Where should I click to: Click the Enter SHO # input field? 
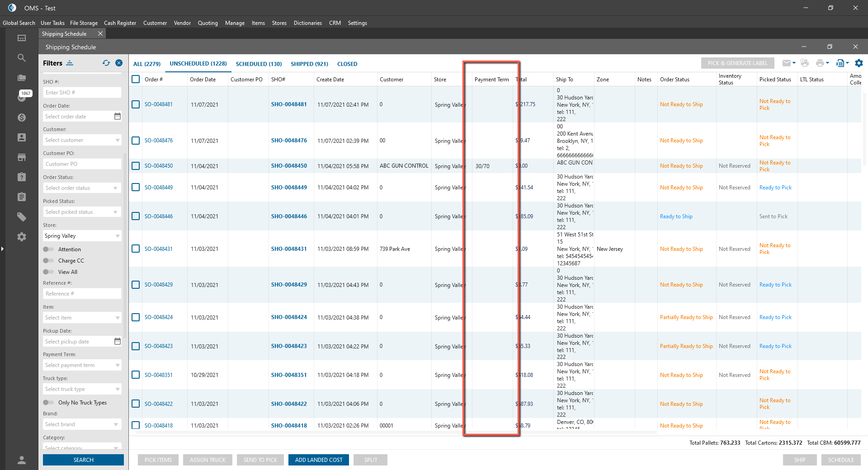82,93
